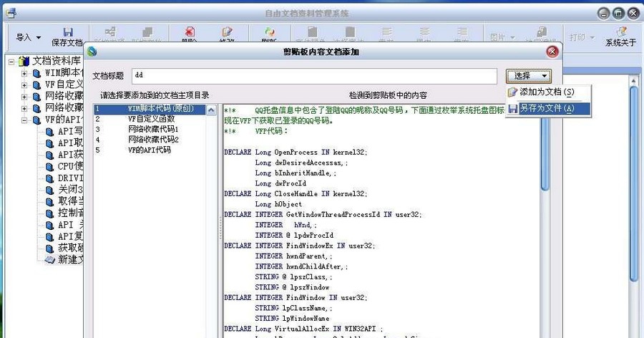Click the line DECLARE Long OpenProcess IN kernel32
Image resolution: width=644 pixels, height=338 pixels.
point(296,152)
